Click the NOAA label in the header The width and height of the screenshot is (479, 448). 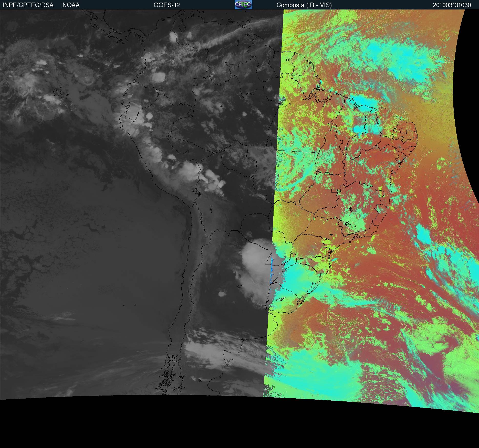tap(71, 5)
